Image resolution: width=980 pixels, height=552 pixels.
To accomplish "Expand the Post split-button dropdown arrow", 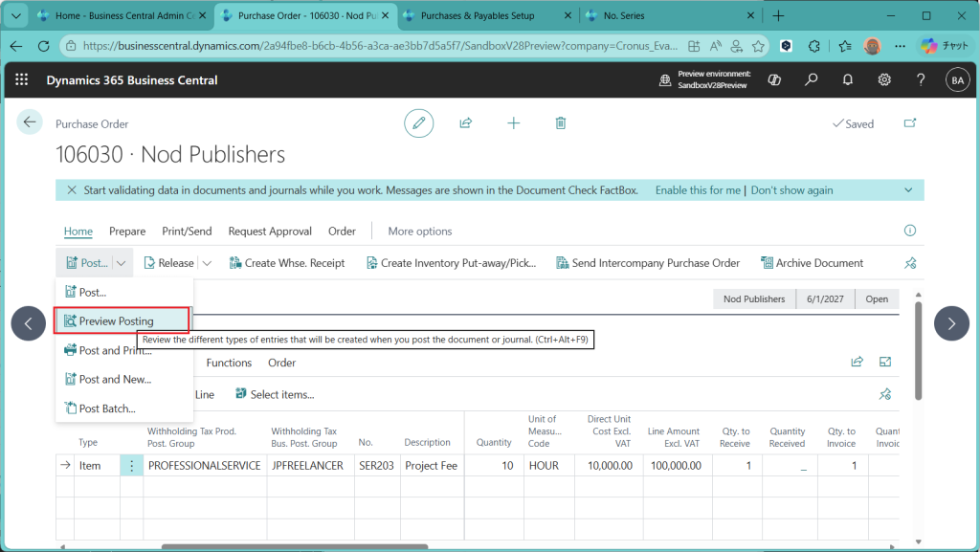I will click(x=122, y=263).
